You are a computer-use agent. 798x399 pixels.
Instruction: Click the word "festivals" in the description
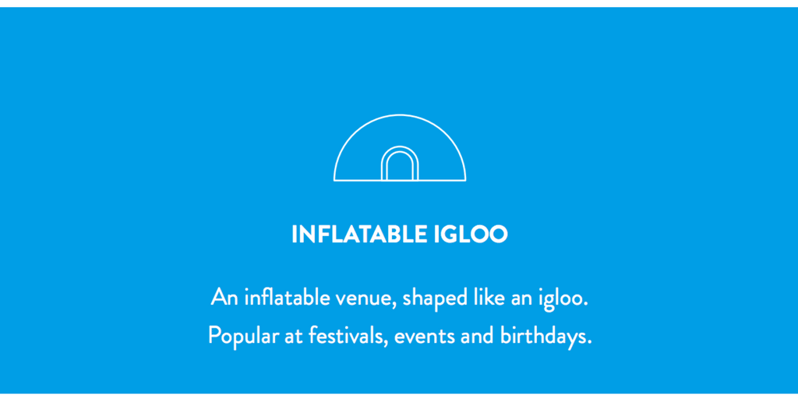(352, 336)
